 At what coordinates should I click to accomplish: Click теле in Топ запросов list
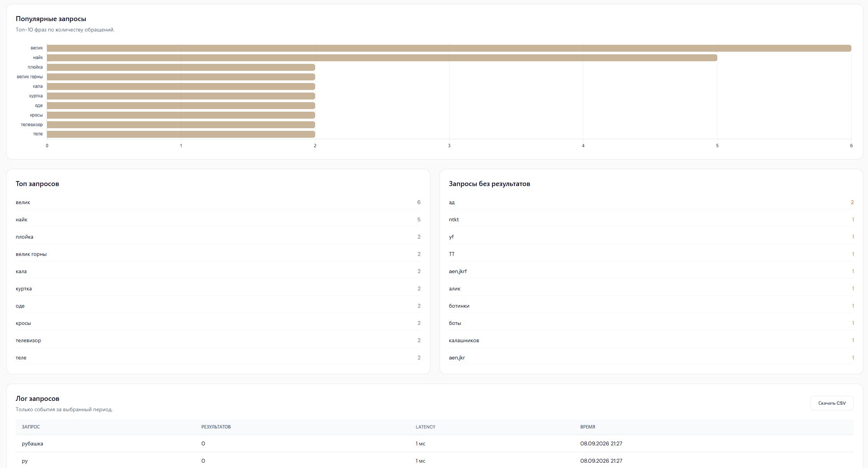[x=218, y=358]
